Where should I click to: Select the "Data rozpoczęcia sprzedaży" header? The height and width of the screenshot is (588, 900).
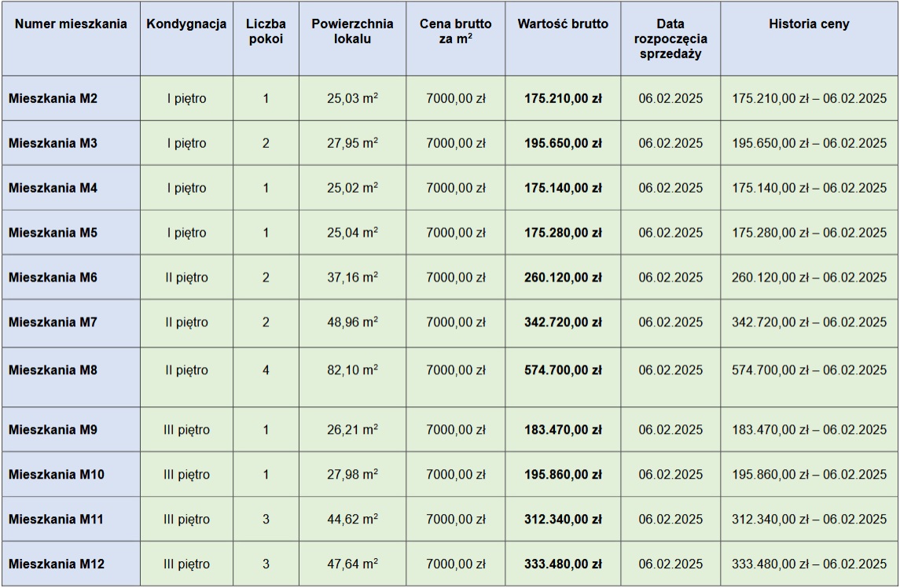point(670,39)
